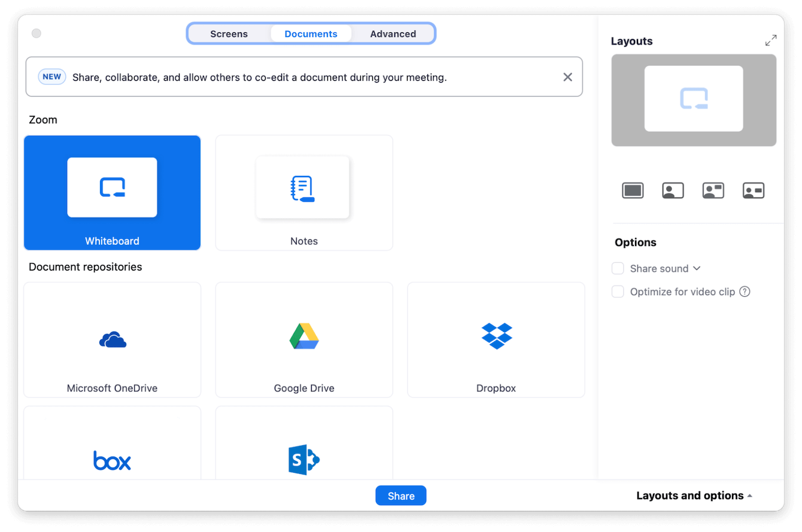Viewport: 802px width, 532px height.
Task: Expand the Share sound dropdown arrow
Action: (697, 269)
